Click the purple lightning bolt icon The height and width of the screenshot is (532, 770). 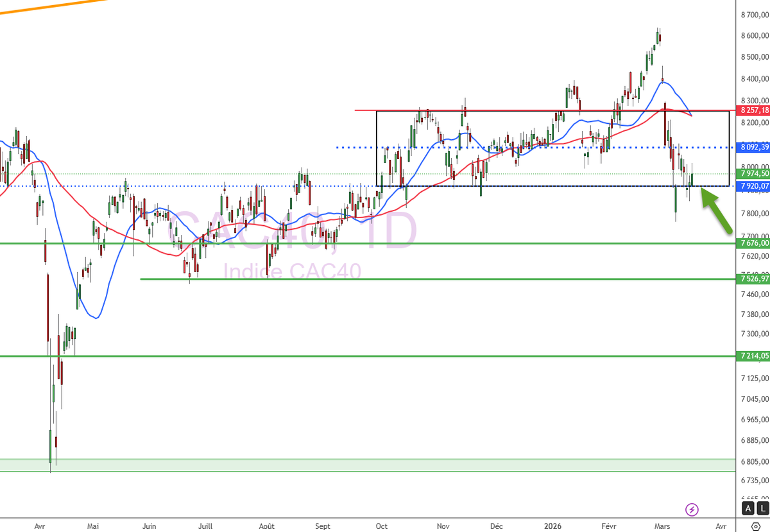pyautogui.click(x=692, y=510)
